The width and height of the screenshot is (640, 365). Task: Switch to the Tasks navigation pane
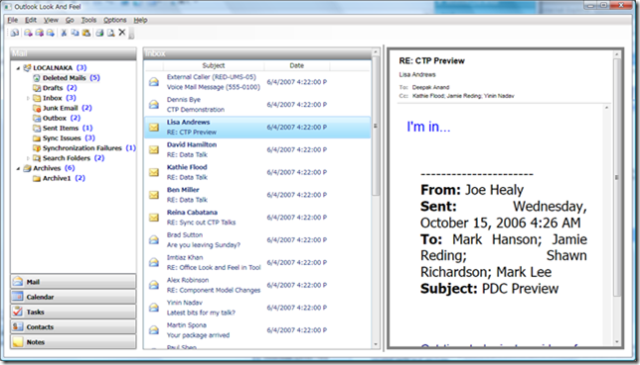coord(73,312)
